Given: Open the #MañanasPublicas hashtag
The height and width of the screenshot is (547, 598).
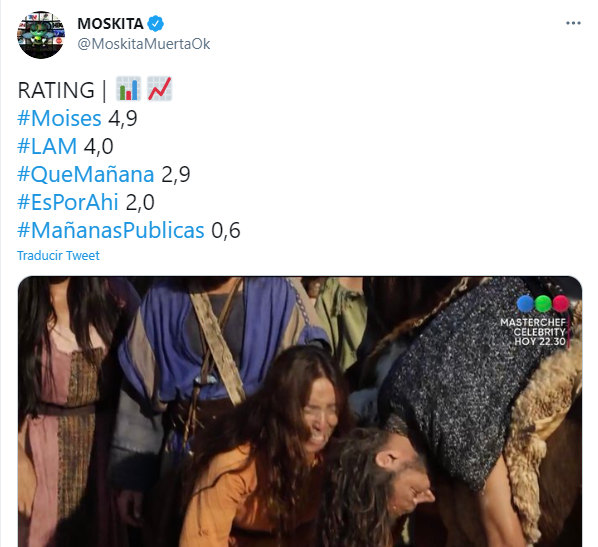Looking at the screenshot, I should [111, 230].
